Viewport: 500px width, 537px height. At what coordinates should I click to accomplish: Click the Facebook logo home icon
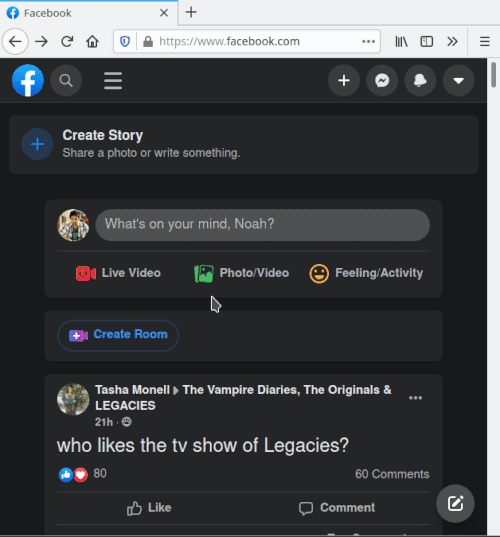[x=28, y=80]
